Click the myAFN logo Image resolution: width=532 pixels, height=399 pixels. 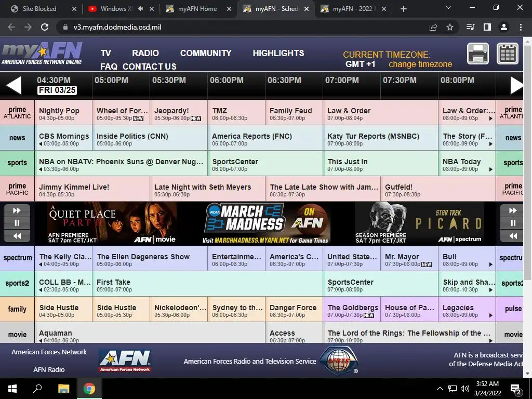tap(42, 54)
